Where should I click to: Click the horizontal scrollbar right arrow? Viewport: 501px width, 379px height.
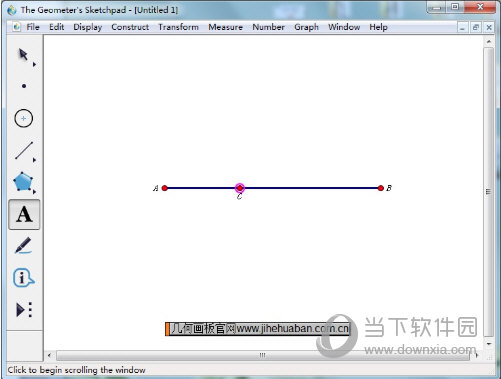point(477,355)
